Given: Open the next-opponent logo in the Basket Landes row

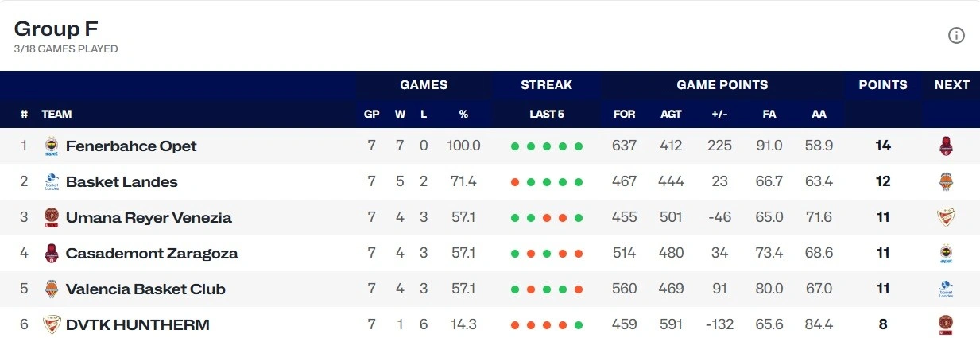Looking at the screenshot, I should (946, 182).
